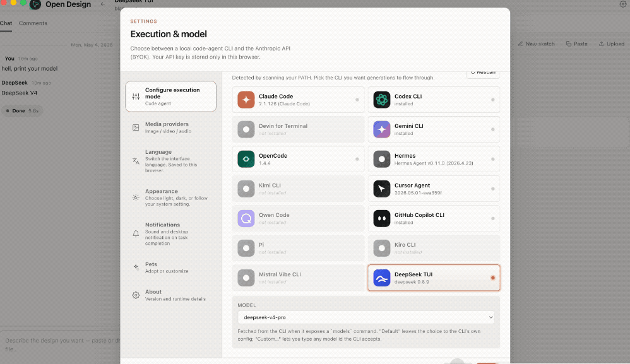Select the Cursor Agent radio dot
Image resolution: width=630 pixels, height=364 pixels.
tap(492, 189)
